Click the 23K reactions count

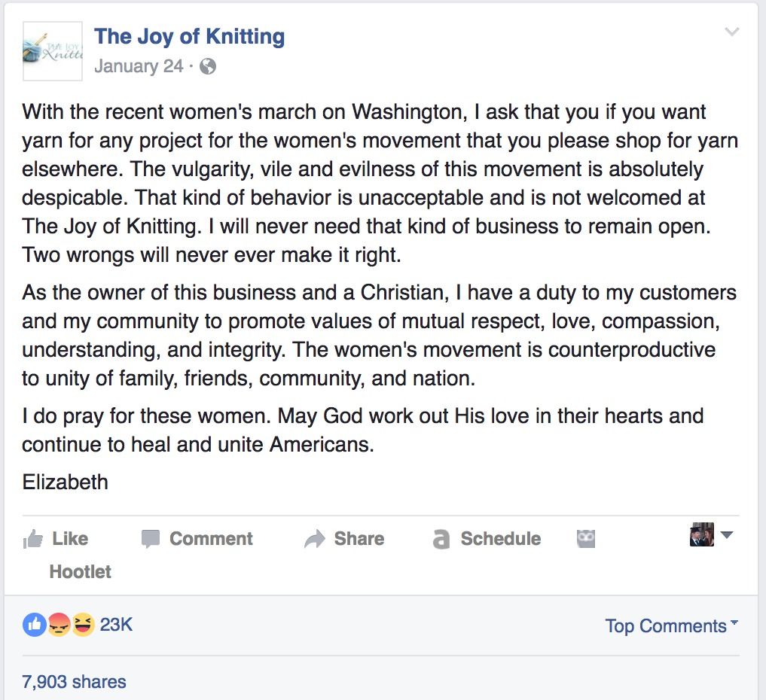116,624
